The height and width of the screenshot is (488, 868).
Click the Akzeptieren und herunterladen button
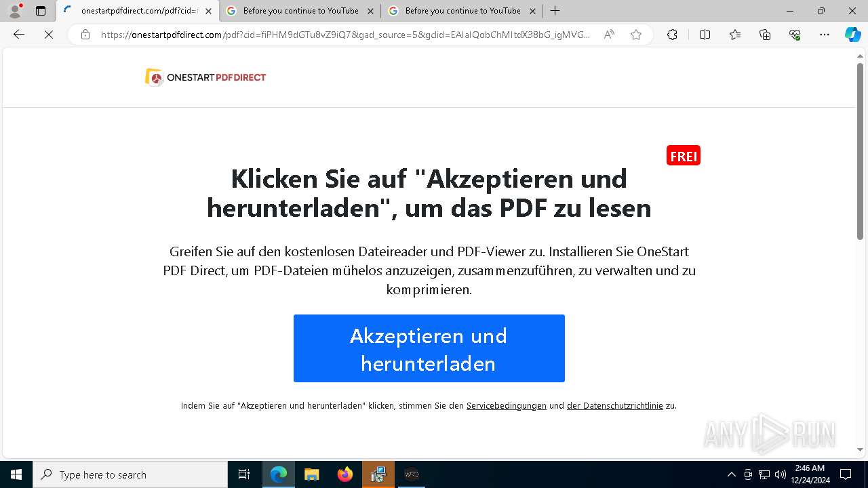[x=429, y=348]
